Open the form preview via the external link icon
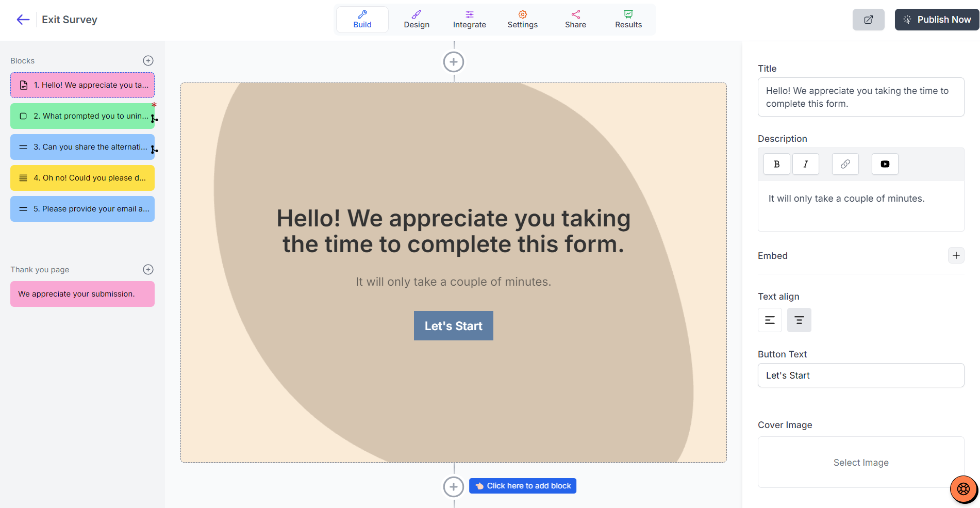 pyautogui.click(x=868, y=20)
